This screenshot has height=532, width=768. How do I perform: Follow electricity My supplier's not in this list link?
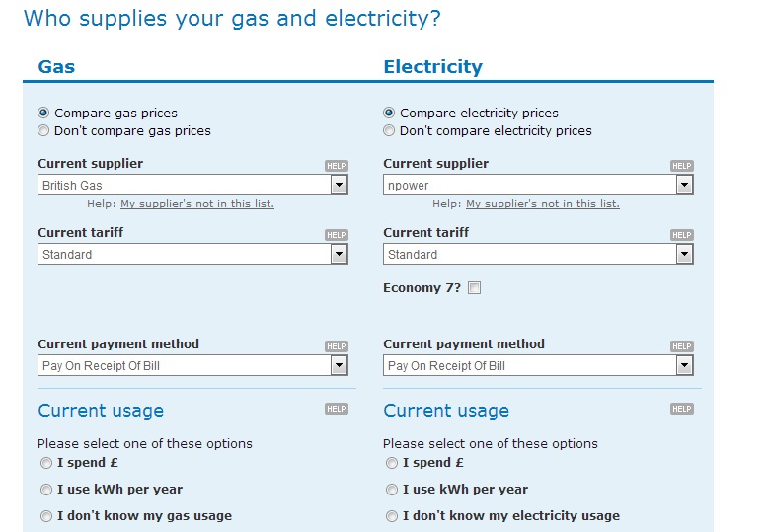pyautogui.click(x=543, y=203)
